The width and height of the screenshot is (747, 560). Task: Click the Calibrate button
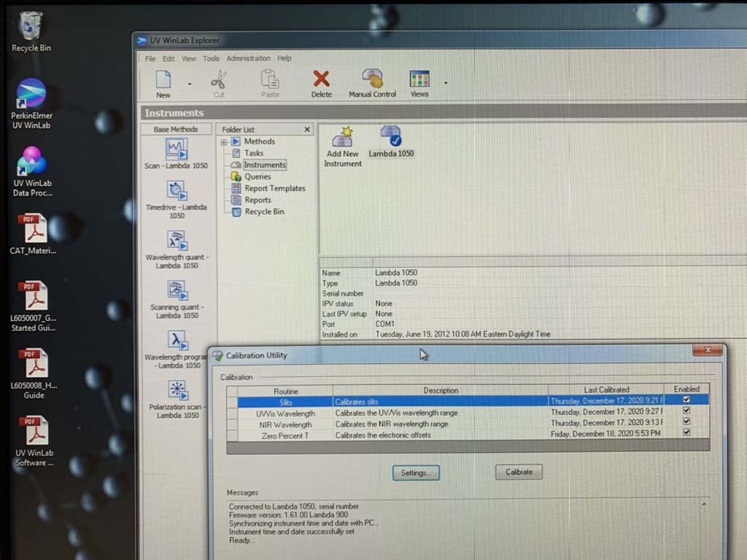click(x=519, y=472)
